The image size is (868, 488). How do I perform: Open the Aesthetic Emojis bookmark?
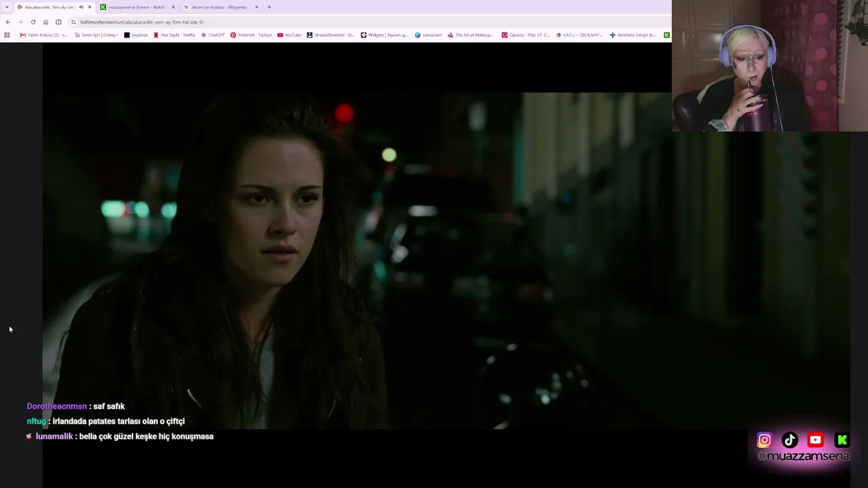coord(633,35)
